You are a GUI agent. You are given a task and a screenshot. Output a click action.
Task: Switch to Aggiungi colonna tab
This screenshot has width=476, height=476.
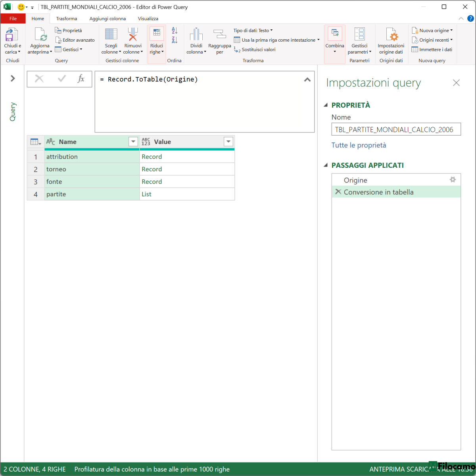point(107,19)
